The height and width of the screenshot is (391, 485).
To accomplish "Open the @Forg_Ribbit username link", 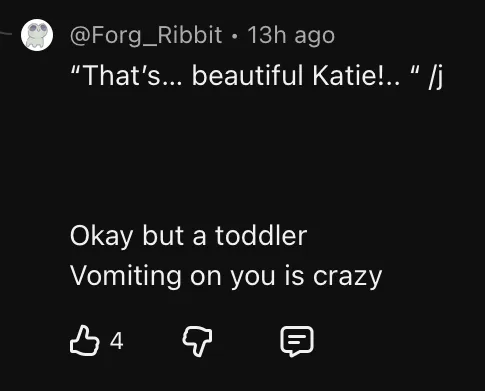I will (x=146, y=35).
